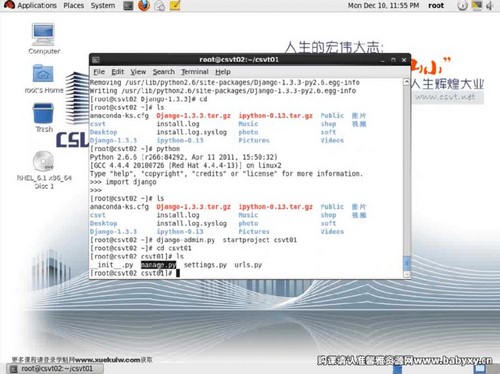Click the terminal scrollbar up arrow
The width and height of the screenshot is (500, 374).
[x=406, y=82]
